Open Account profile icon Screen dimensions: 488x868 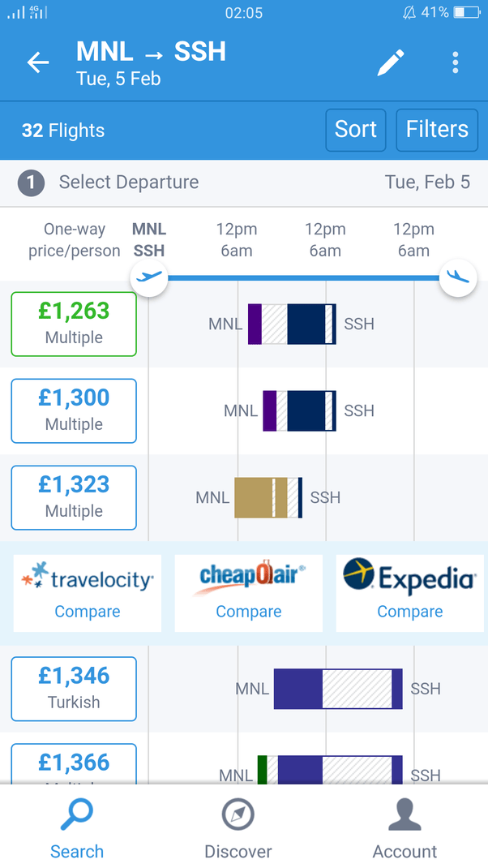click(405, 814)
